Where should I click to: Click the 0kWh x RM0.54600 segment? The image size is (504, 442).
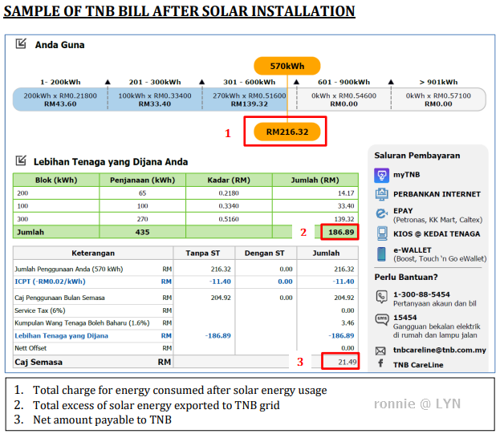click(x=343, y=99)
